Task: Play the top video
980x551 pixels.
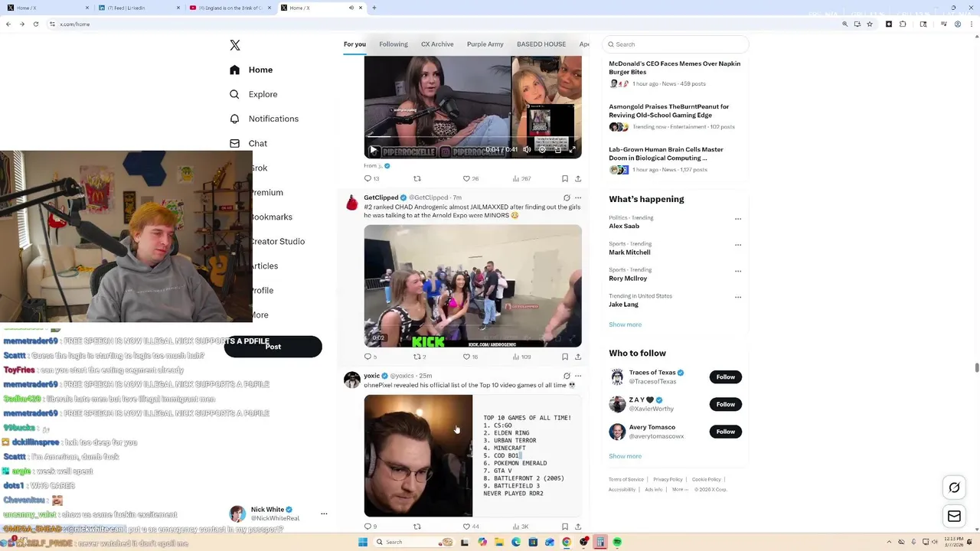Action: click(x=374, y=150)
